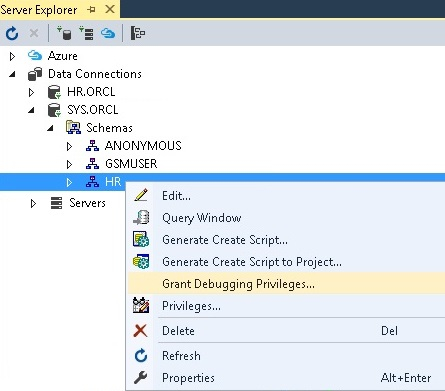The width and height of the screenshot is (445, 391).
Task: Click the wrench Properties icon
Action: pyautogui.click(x=140, y=377)
